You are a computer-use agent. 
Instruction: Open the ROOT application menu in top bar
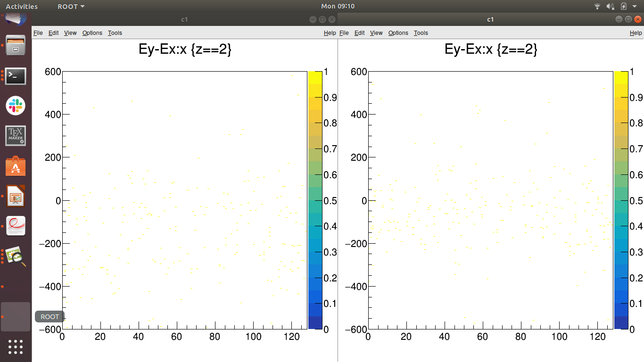pos(71,6)
